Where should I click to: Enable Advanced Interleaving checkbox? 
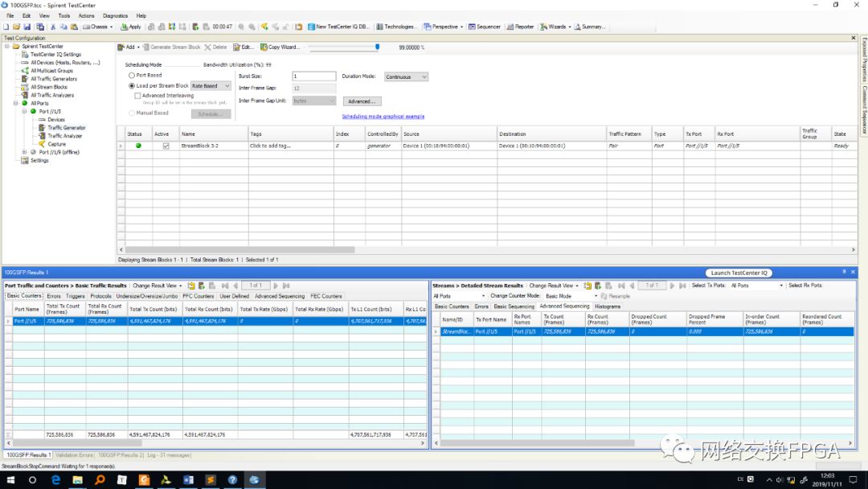point(138,96)
